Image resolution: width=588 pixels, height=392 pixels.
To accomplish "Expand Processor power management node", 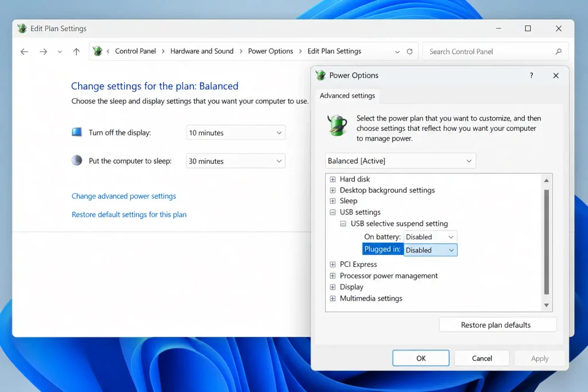I will [332, 276].
